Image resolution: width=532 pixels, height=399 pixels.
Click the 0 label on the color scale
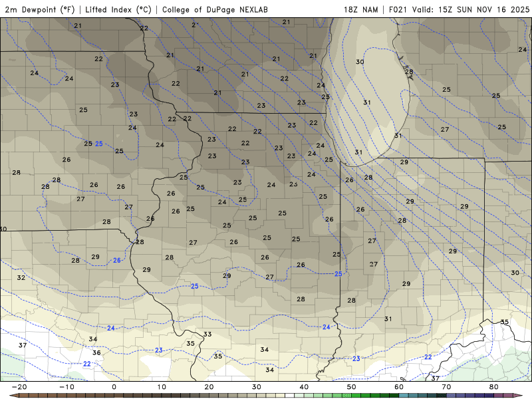pyautogui.click(x=114, y=387)
